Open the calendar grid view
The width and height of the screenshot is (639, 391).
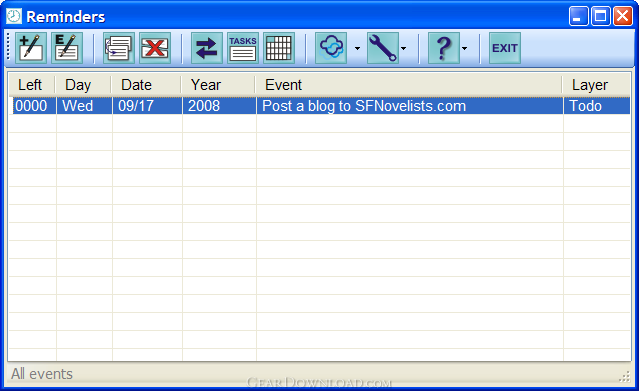pos(279,48)
